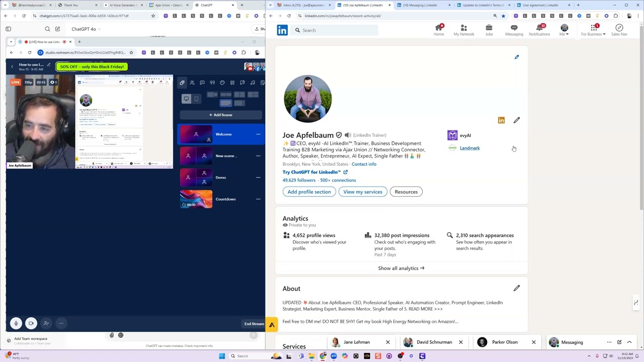Open New scene options menu
The height and width of the screenshot is (362, 644).
click(258, 156)
